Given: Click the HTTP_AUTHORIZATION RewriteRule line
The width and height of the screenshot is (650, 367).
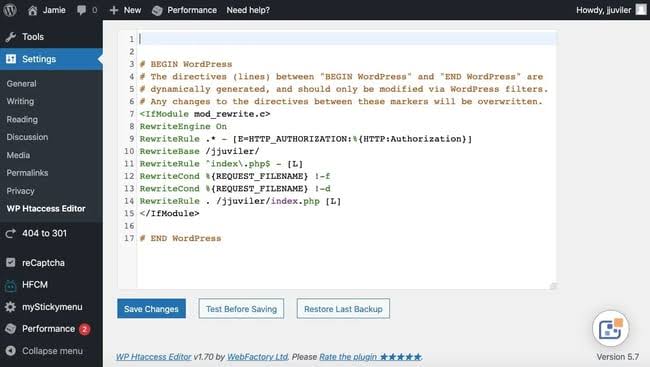Looking at the screenshot, I should 306,139.
